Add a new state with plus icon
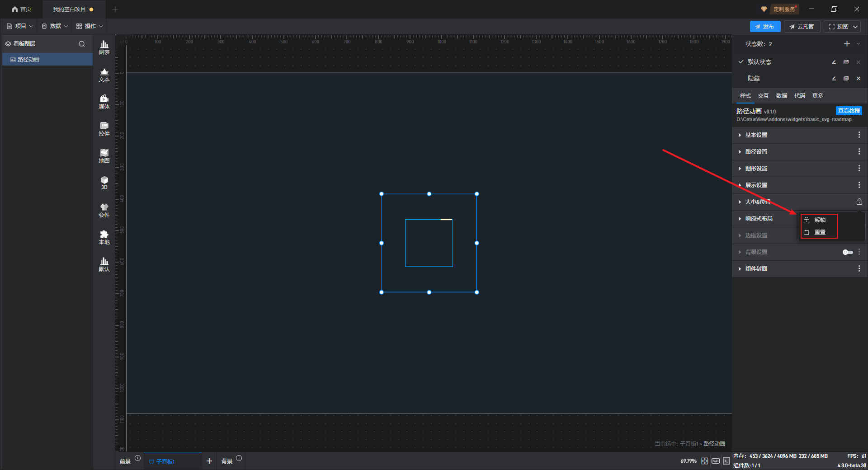The width and height of the screenshot is (868, 470). 847,44
